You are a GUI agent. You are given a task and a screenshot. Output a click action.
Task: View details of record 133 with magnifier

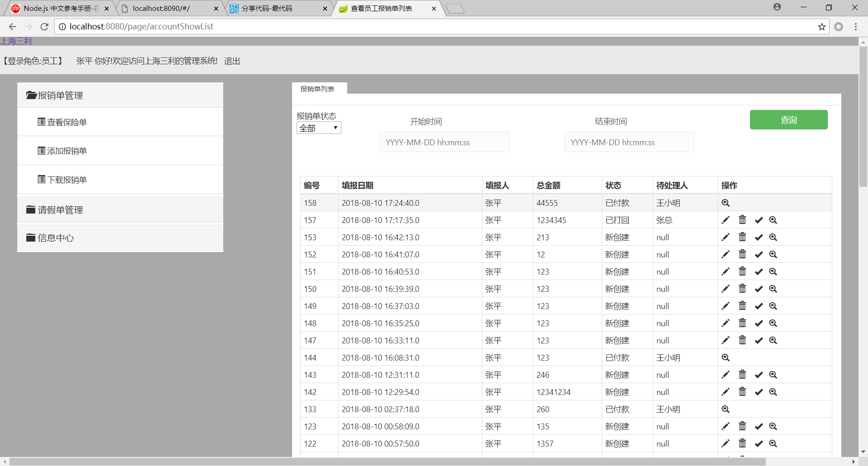[x=726, y=409]
